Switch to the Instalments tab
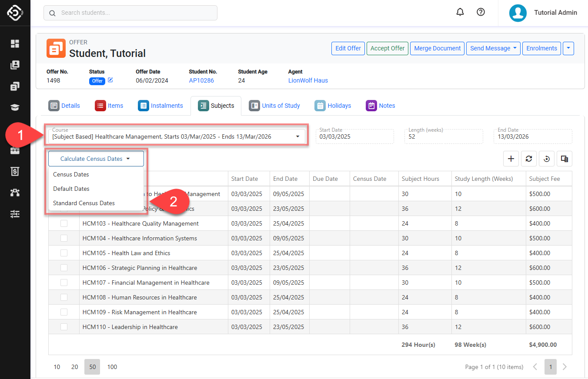Screen dimensions: 588x379 tap(160, 106)
